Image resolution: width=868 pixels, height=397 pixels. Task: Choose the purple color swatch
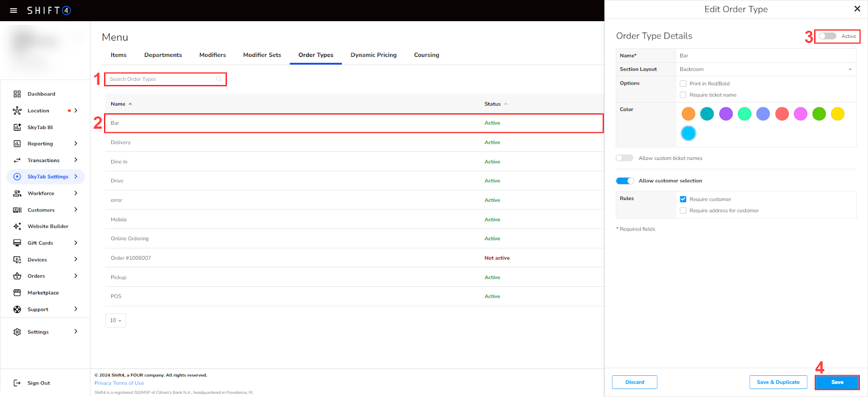(x=726, y=114)
